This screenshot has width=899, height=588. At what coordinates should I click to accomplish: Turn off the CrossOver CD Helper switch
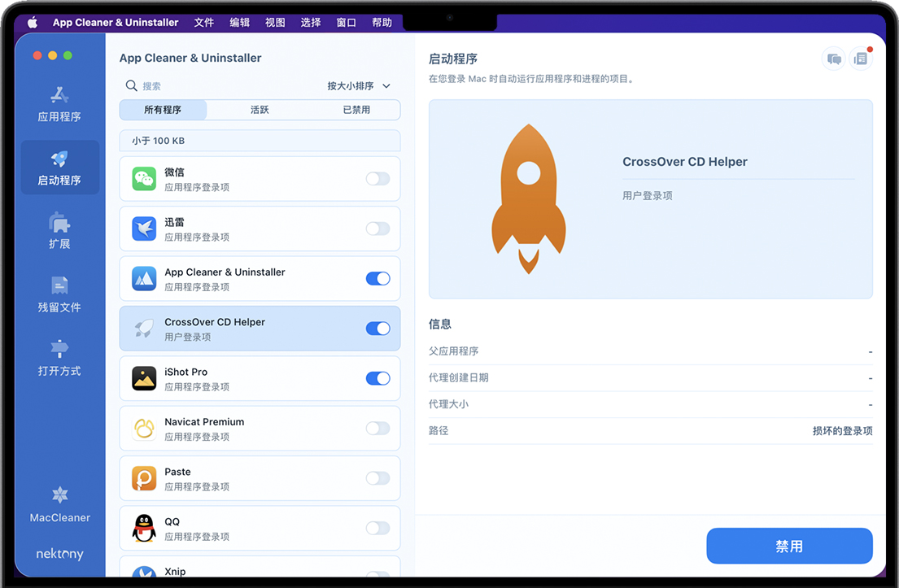point(377,329)
